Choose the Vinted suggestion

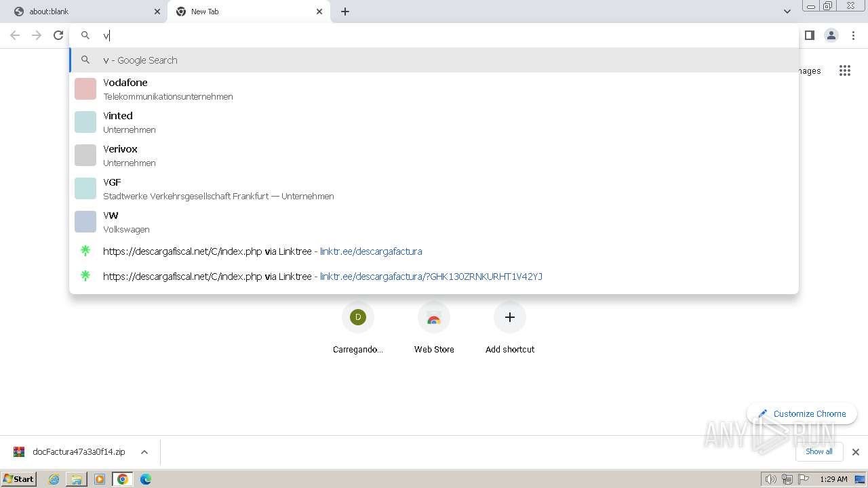(434, 122)
